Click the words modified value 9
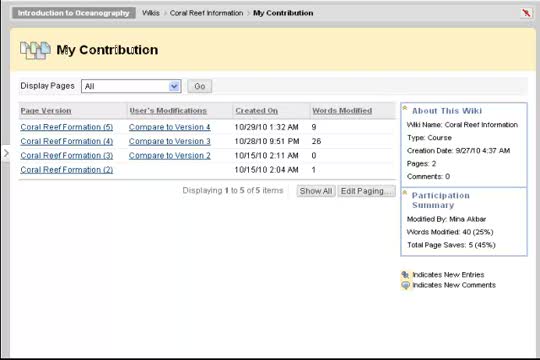Image resolution: width=540 pixels, height=360 pixels. (x=314, y=127)
